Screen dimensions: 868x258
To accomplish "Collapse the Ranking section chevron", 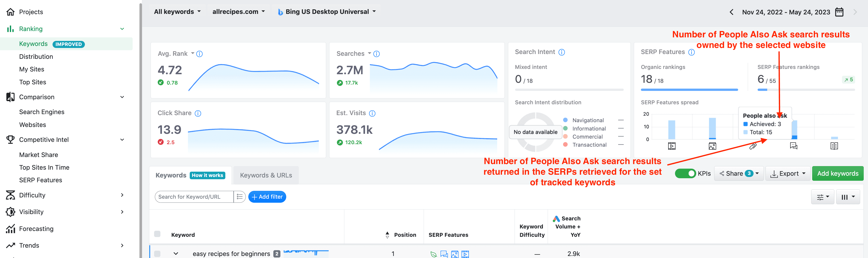I will tap(122, 29).
